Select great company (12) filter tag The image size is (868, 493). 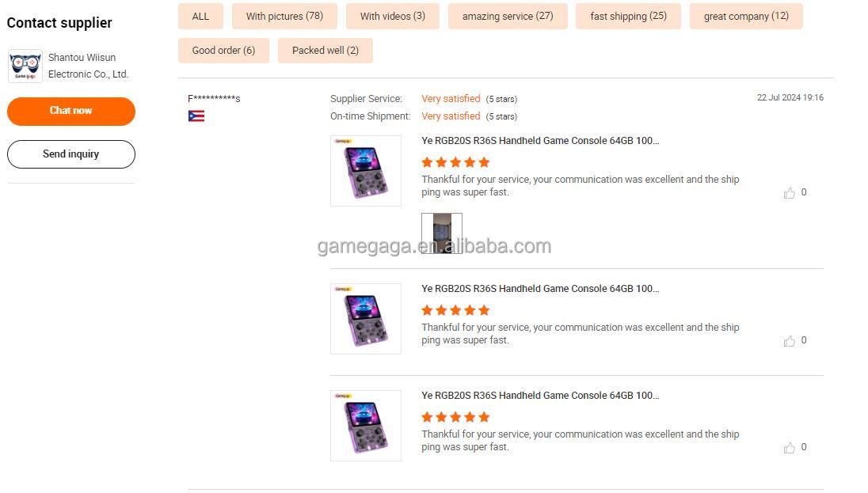pyautogui.click(x=746, y=16)
